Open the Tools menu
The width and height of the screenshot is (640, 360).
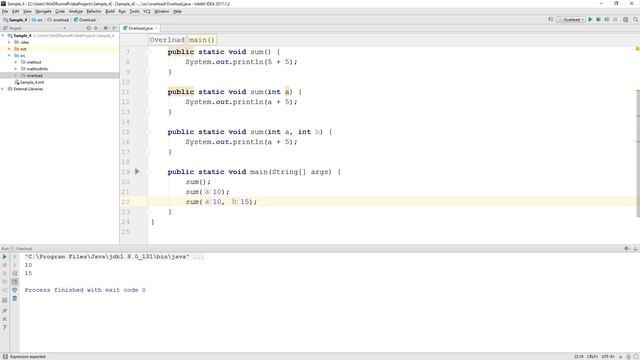(x=134, y=11)
